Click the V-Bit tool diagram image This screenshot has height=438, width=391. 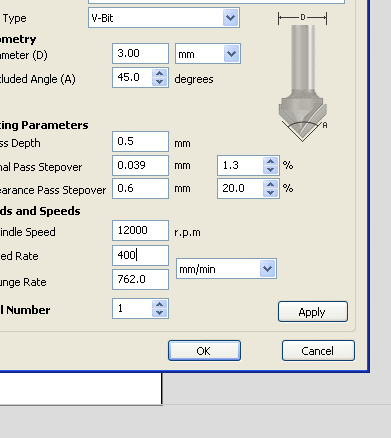303,77
